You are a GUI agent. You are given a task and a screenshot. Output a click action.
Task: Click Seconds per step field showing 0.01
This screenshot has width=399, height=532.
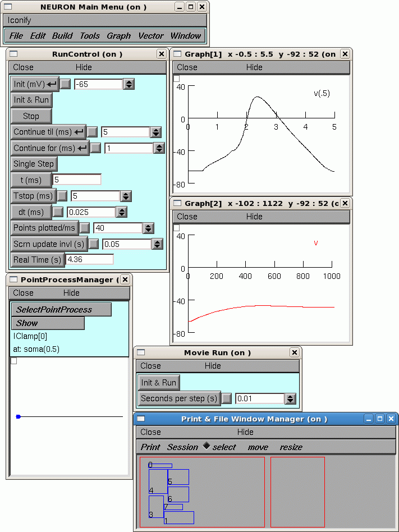(260, 398)
